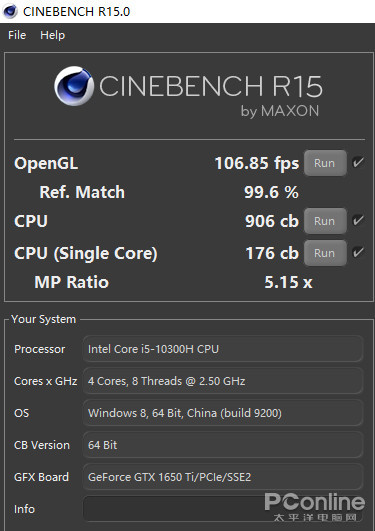
Task: Toggle the OpenGL test checkbox
Action: tap(358, 163)
